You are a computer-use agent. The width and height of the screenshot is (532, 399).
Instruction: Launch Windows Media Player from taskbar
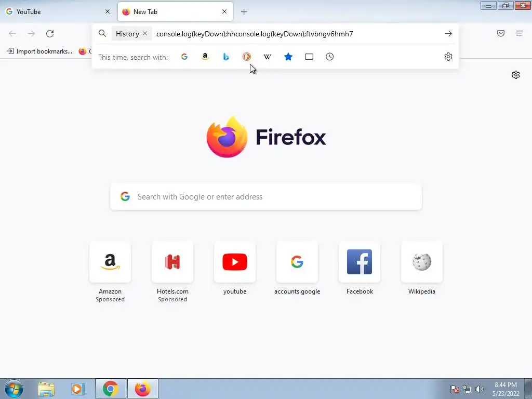pyautogui.click(x=78, y=389)
